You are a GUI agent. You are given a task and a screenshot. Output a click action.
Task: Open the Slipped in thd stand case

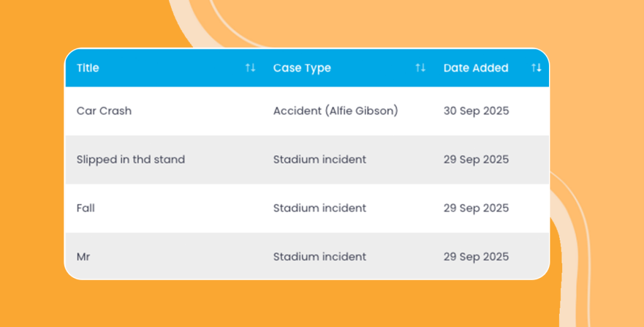click(130, 160)
